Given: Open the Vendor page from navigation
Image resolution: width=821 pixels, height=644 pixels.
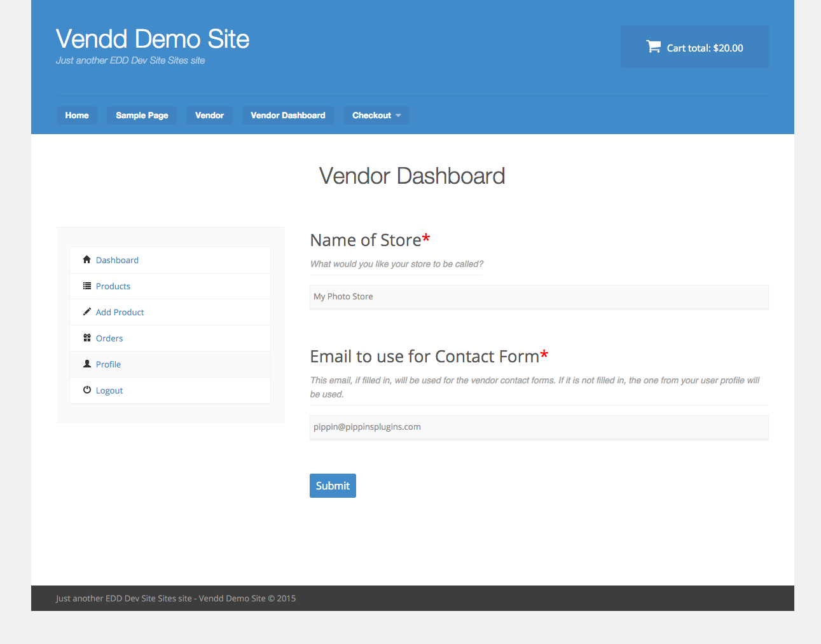Looking at the screenshot, I should [209, 115].
